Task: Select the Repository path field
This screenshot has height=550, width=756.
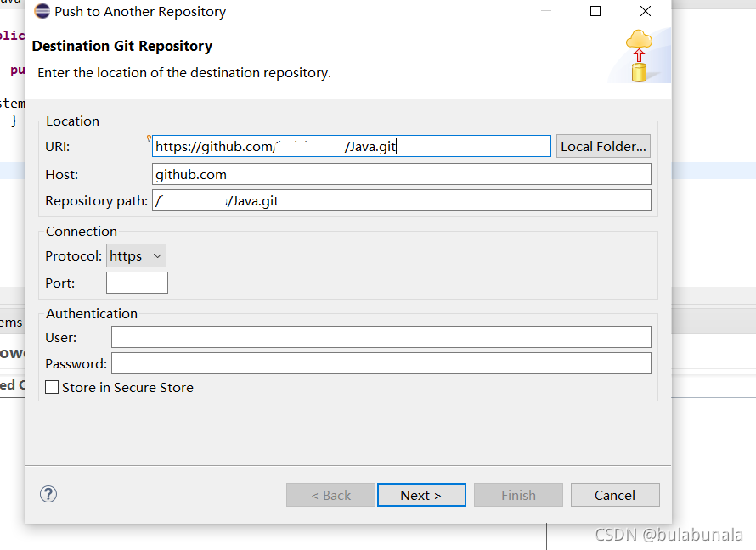Action: pyautogui.click(x=402, y=201)
